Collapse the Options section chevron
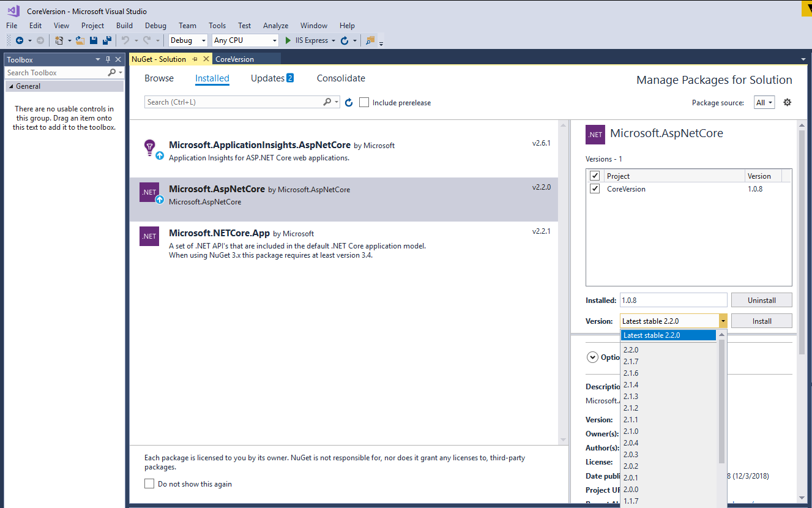This screenshot has height=508, width=812. [592, 357]
